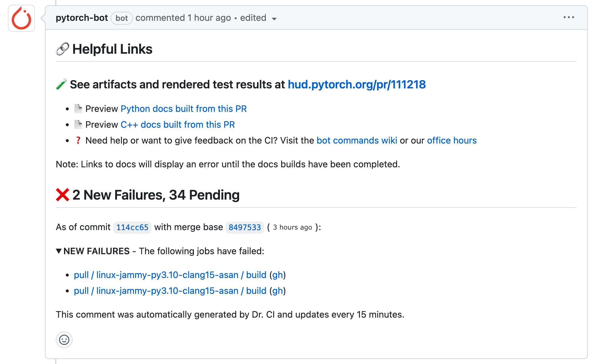The height and width of the screenshot is (364, 591).
Task: Click the commit 114cc65 link
Action: click(132, 227)
